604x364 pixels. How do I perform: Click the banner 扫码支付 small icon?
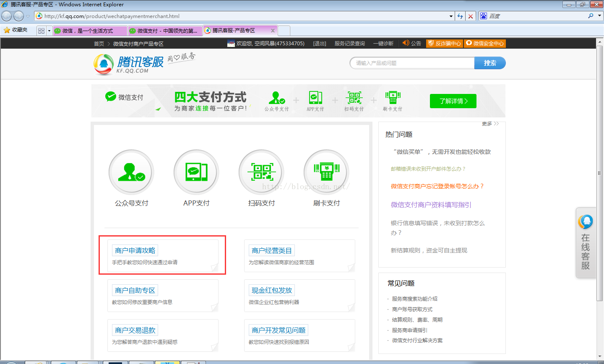(354, 98)
